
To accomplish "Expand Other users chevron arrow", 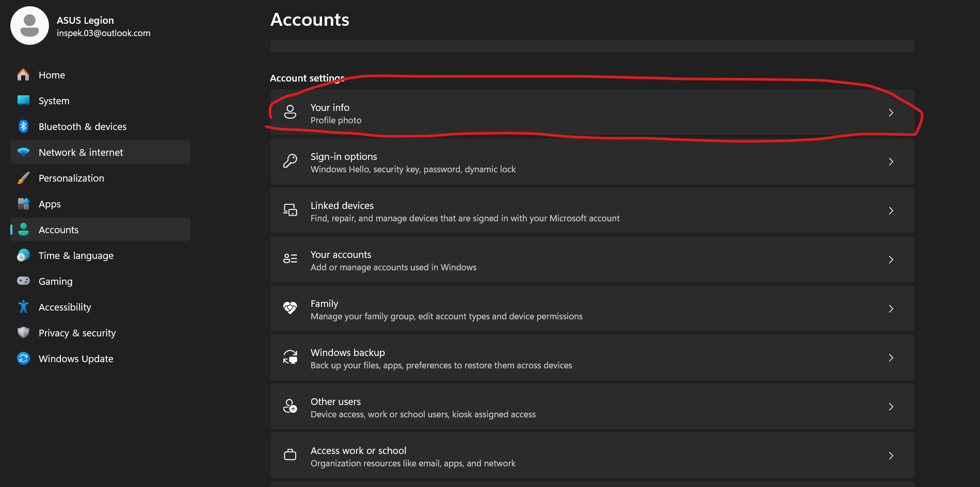I will pyautogui.click(x=891, y=407).
